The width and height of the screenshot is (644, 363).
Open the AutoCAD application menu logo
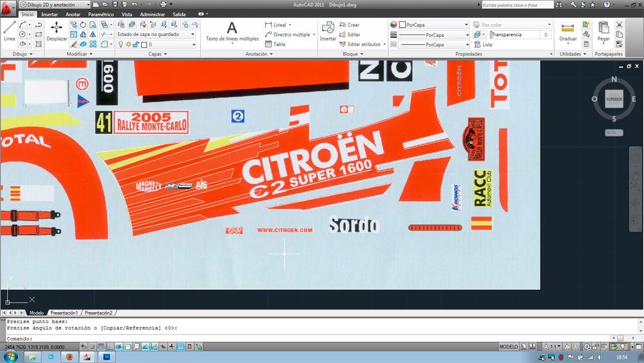point(7,7)
